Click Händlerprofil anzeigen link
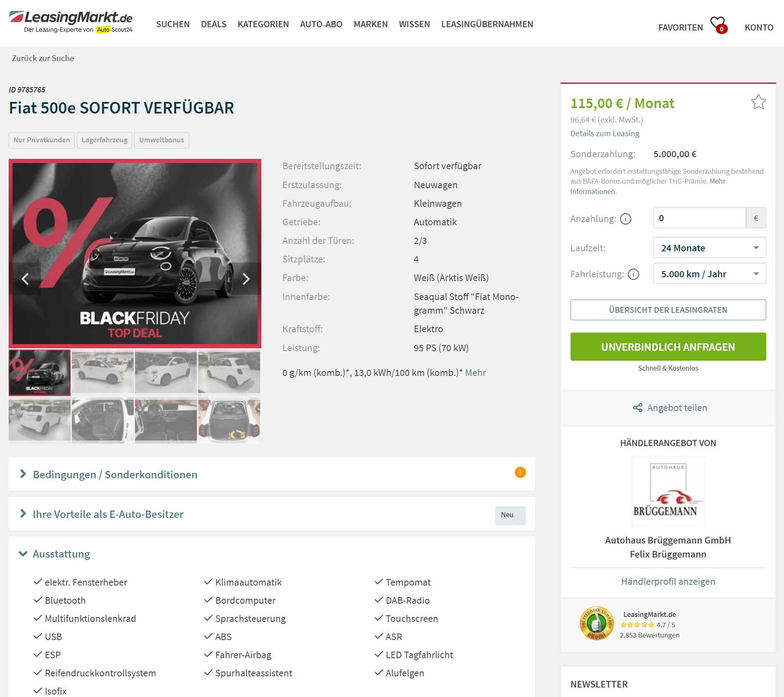The image size is (784, 697). 668,581
